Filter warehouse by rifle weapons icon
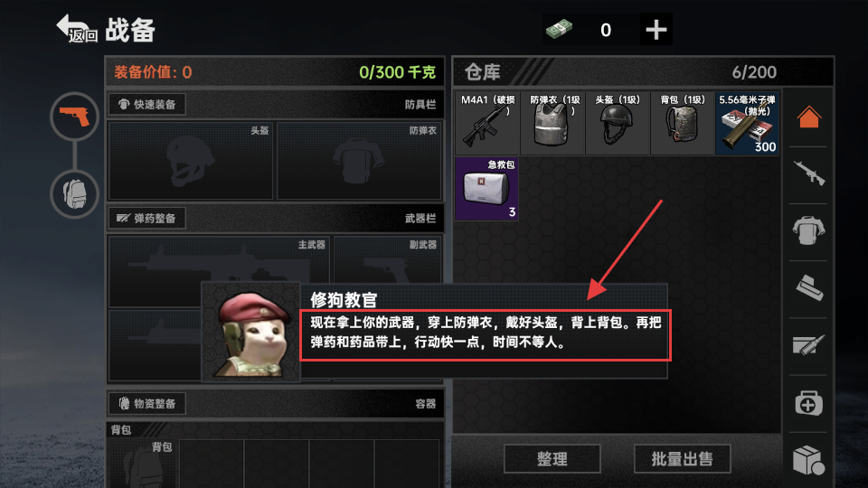The height and width of the screenshot is (488, 868). (x=808, y=174)
